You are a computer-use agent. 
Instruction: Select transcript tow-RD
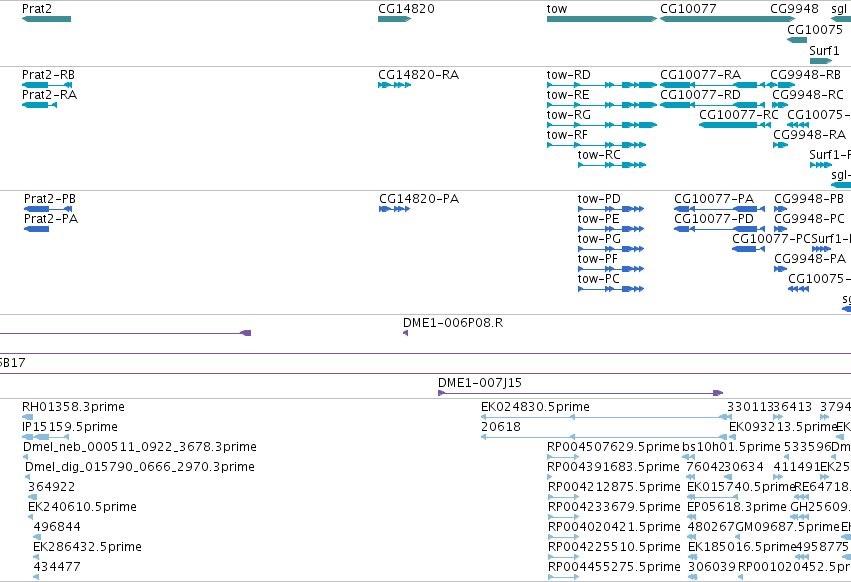coord(602,85)
